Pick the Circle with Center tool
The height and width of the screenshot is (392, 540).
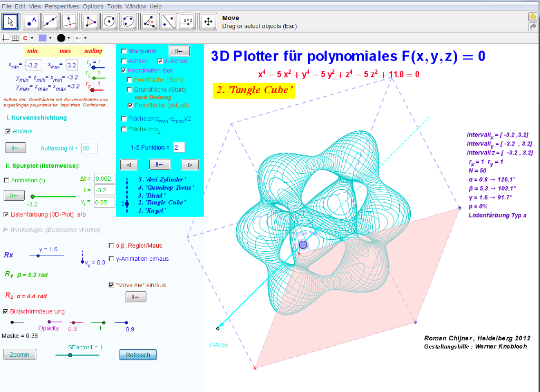[109, 21]
